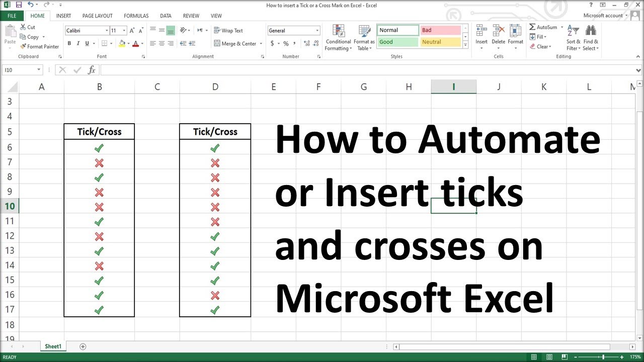Open the General number format dropdown

tap(317, 31)
